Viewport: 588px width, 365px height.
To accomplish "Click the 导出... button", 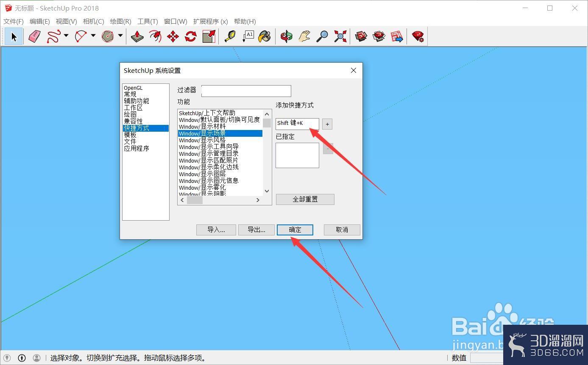I will tap(256, 230).
